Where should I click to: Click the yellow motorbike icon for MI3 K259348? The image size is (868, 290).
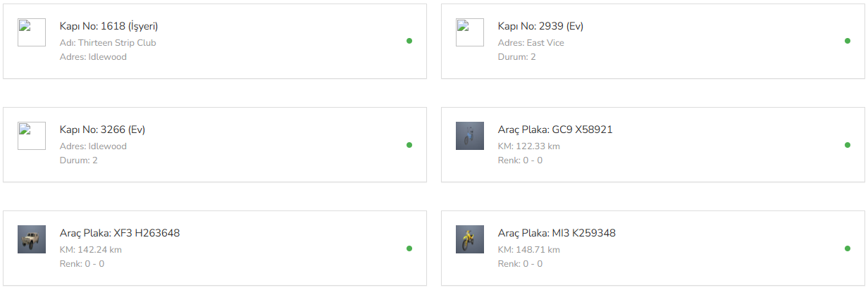click(470, 239)
